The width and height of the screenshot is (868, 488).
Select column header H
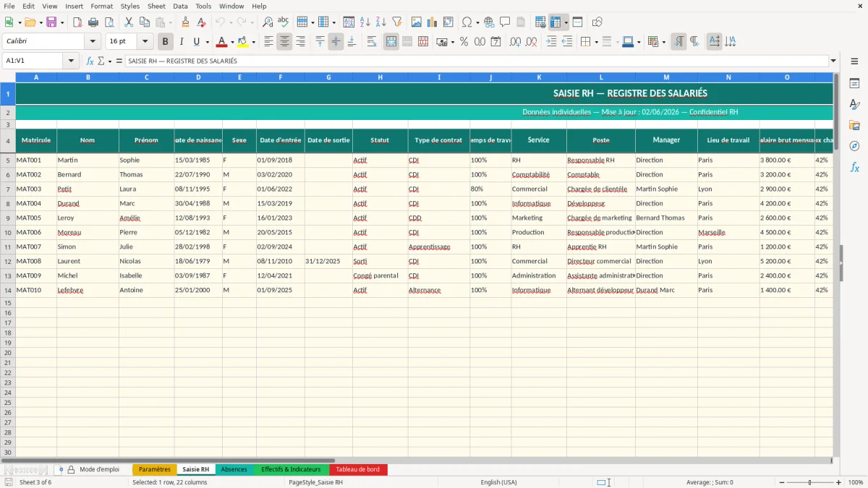380,77
